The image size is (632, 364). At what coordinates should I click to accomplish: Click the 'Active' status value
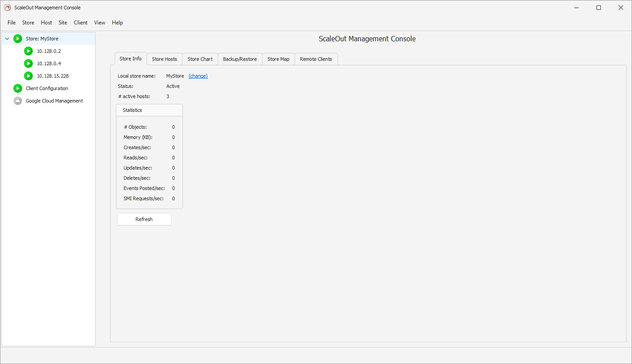[x=173, y=86]
